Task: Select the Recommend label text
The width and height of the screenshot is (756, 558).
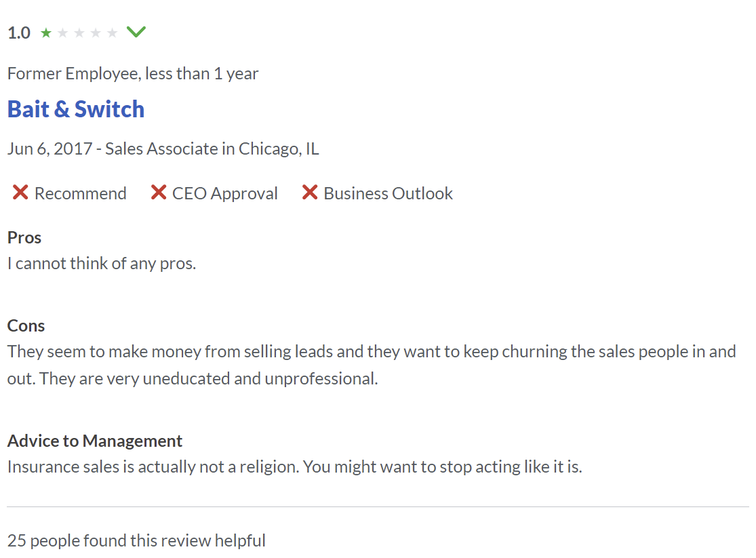Action: tap(80, 193)
